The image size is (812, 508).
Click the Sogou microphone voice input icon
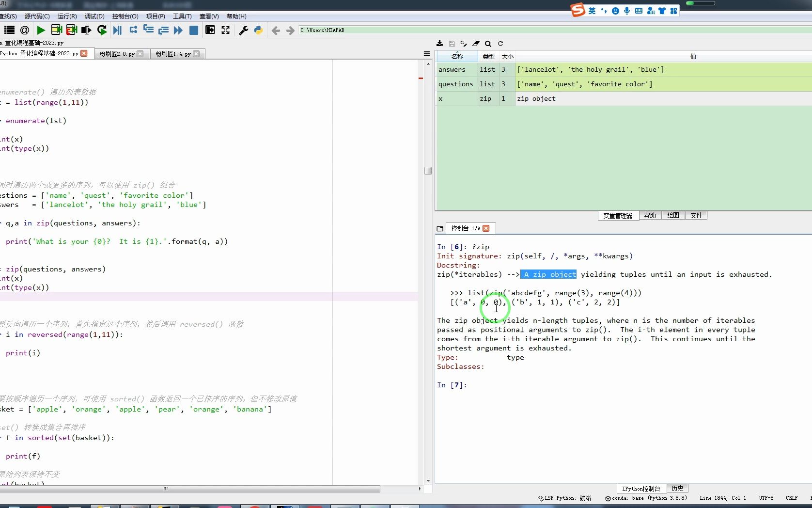[x=627, y=11]
